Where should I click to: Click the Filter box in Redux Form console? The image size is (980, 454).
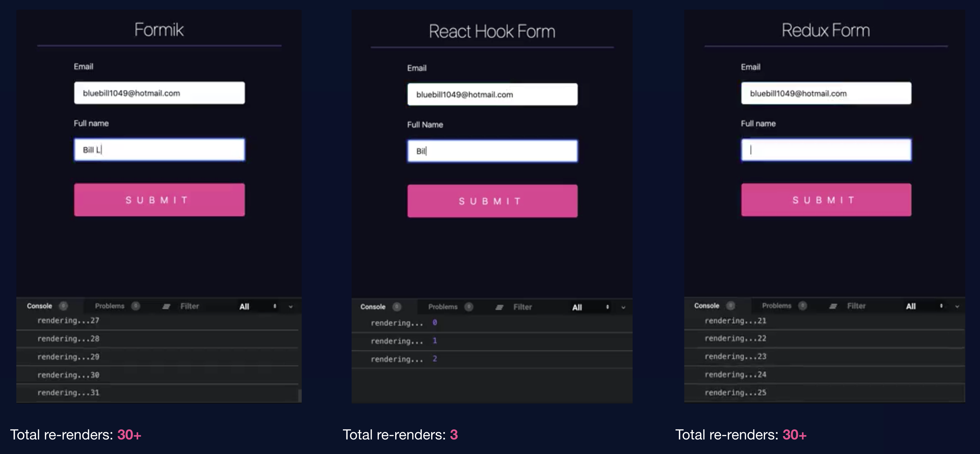pos(856,306)
